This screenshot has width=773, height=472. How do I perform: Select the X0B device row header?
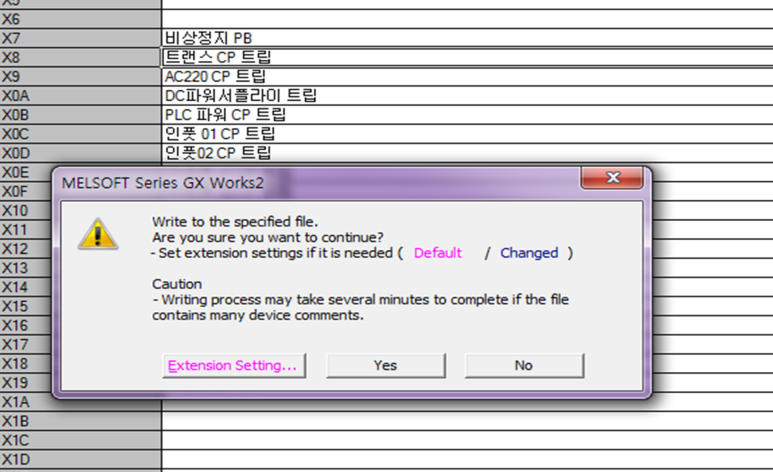[x=80, y=115]
